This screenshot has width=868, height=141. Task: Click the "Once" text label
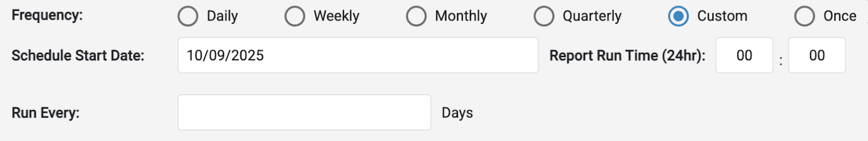coord(840,16)
